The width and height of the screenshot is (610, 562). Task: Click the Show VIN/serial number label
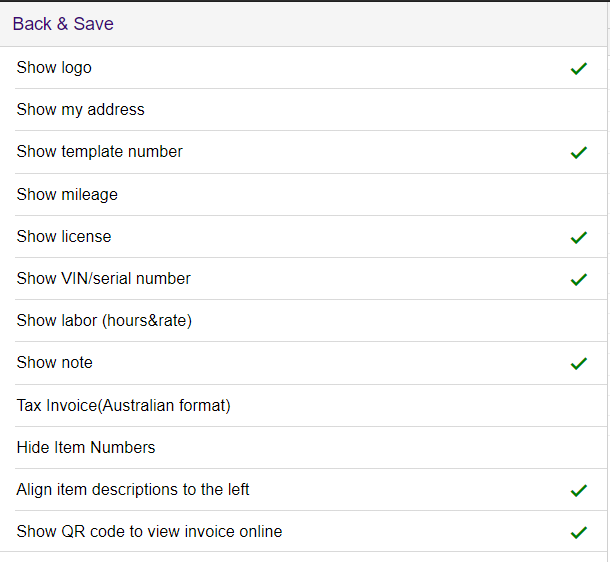click(x=103, y=279)
